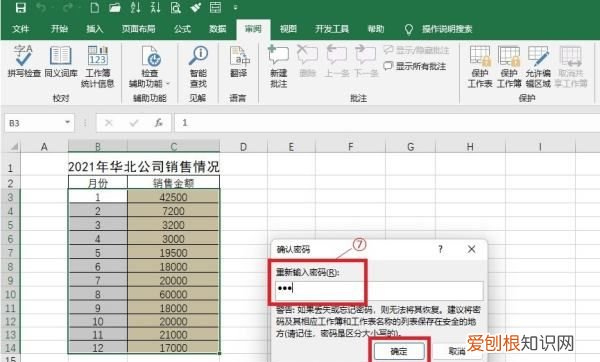The width and height of the screenshot is (600, 362).
Task: Click the Undo icon in quick access toolbar
Action: pyautogui.click(x=41, y=7)
